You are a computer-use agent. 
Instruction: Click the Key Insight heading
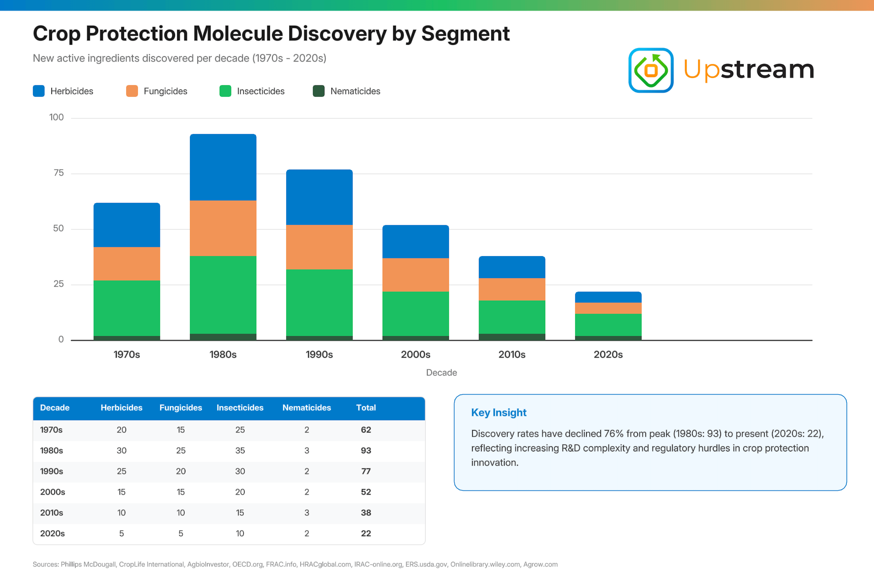coord(498,413)
